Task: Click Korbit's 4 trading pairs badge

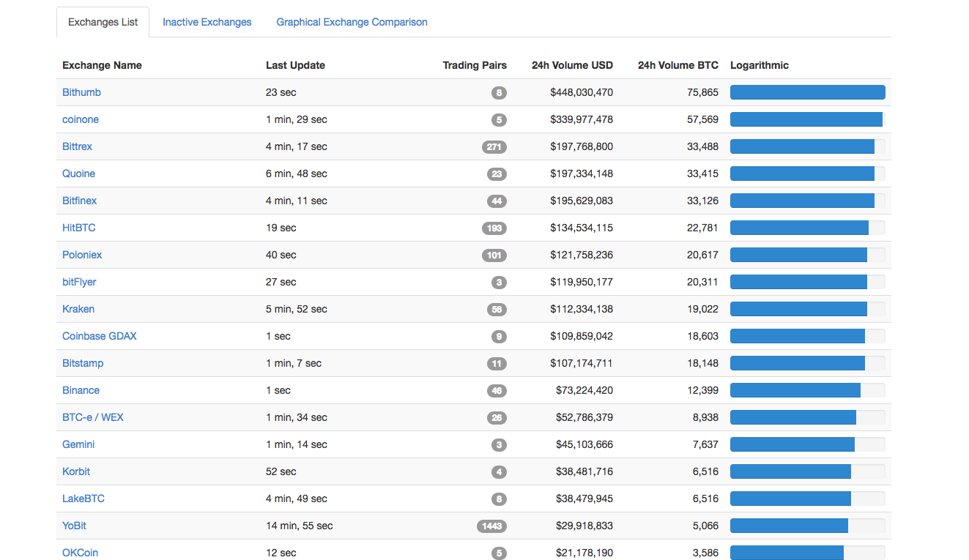Action: click(x=500, y=472)
